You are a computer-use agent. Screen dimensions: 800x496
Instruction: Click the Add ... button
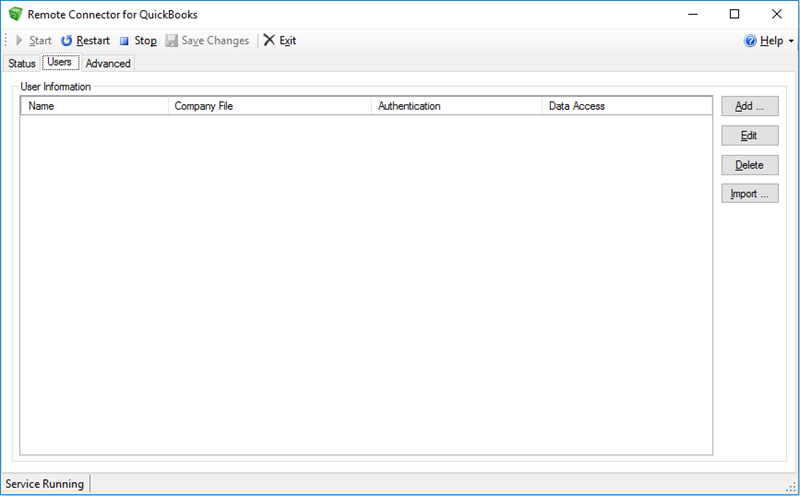tap(749, 106)
